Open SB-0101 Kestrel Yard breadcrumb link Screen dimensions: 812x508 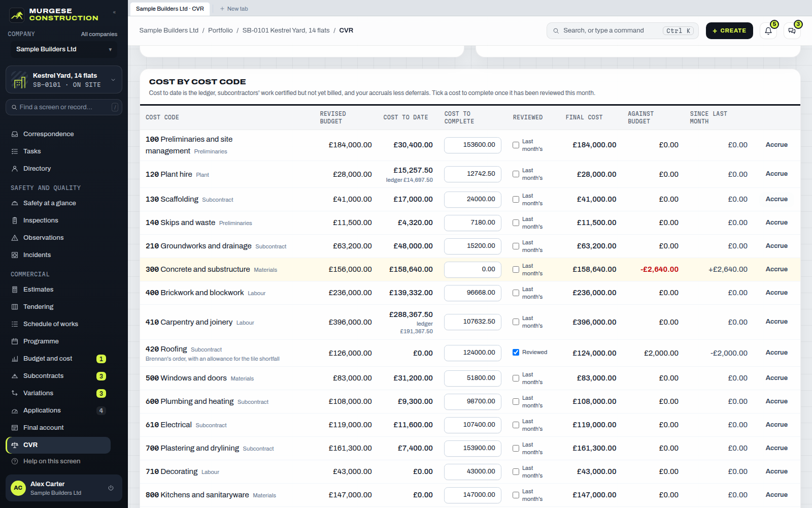point(286,30)
